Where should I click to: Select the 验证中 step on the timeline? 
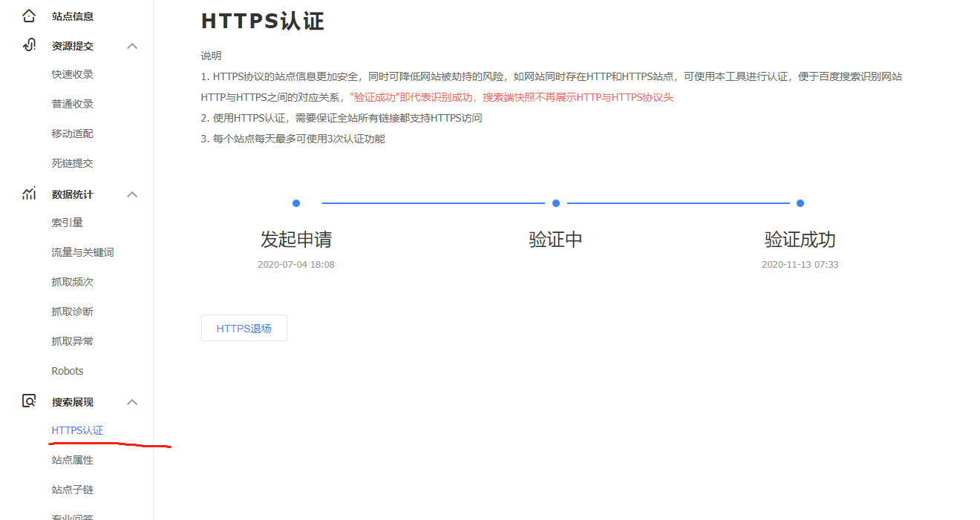click(556, 203)
